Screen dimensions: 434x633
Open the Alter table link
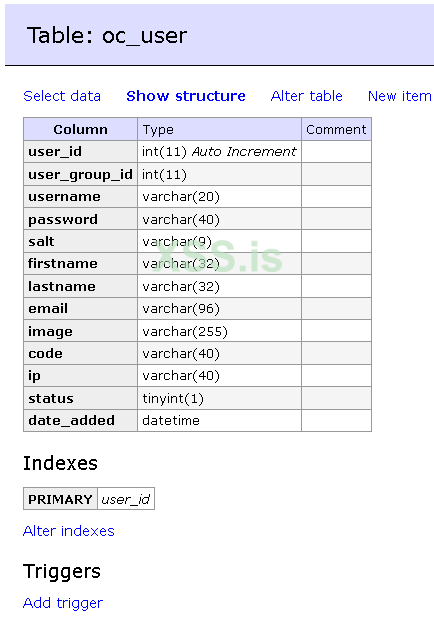(306, 96)
